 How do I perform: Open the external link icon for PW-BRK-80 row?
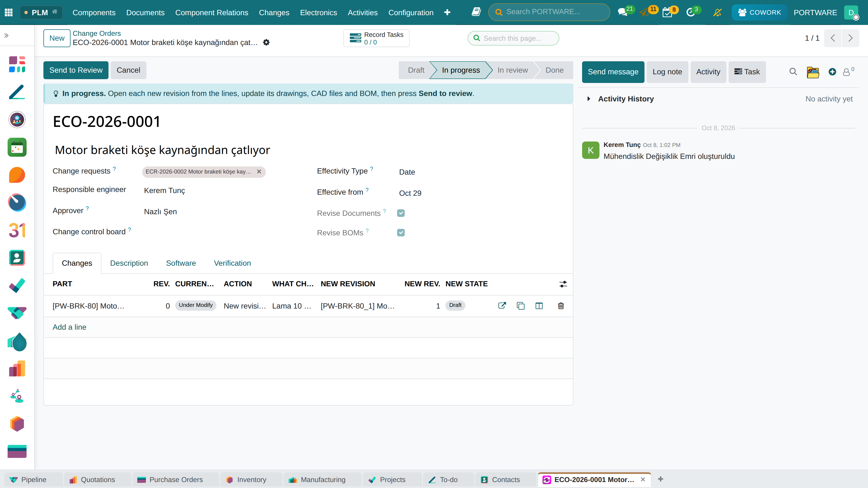tap(502, 306)
